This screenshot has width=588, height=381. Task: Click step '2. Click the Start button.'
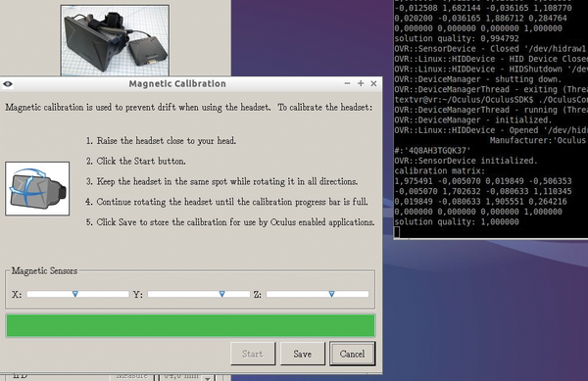pyautogui.click(x=136, y=161)
